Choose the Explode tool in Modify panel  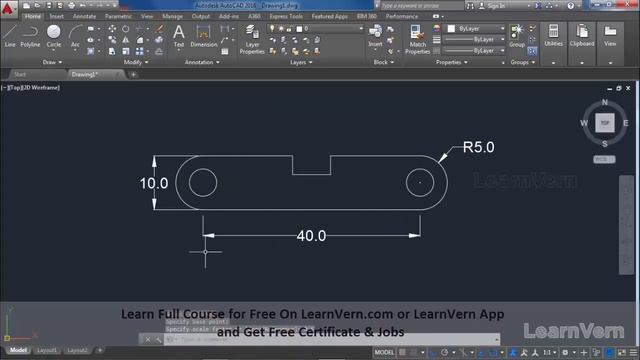pyautogui.click(x=159, y=40)
